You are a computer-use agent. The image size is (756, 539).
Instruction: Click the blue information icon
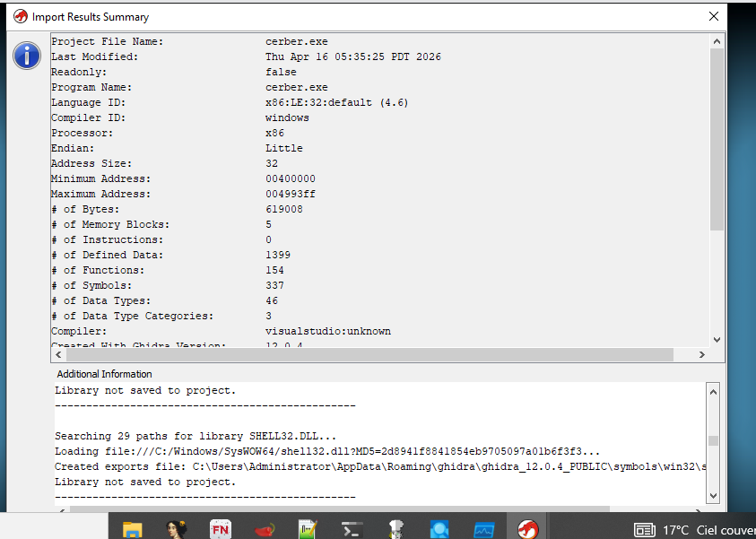pyautogui.click(x=27, y=56)
